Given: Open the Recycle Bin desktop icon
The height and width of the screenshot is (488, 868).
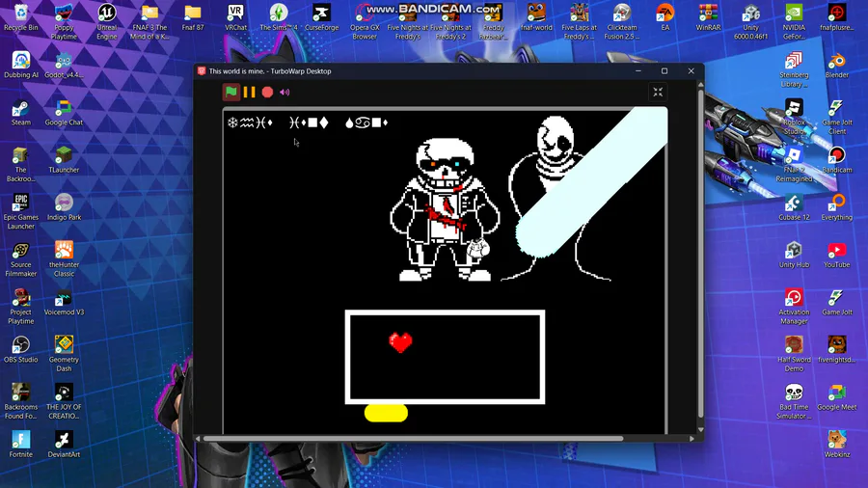Looking at the screenshot, I should [21, 17].
